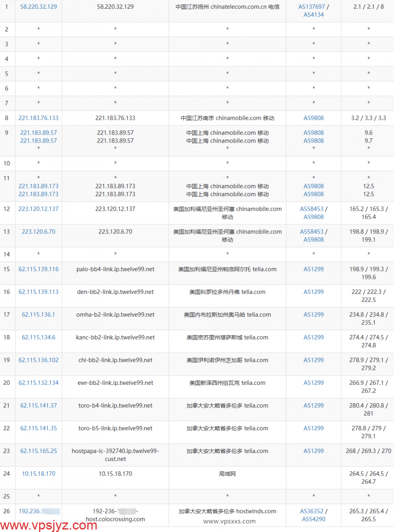Screen dimensions: 394x532
Task: Open the AS36352 link
Action: tap(312, 512)
